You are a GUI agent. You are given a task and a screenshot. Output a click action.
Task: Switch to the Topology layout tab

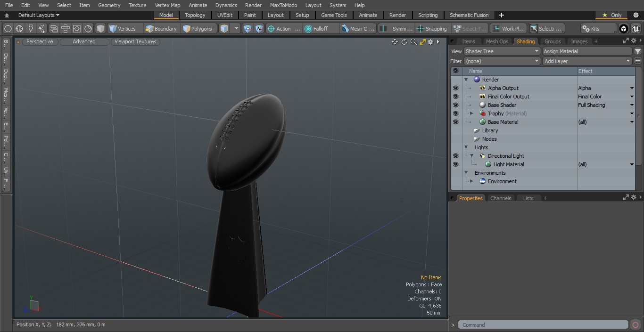195,15
